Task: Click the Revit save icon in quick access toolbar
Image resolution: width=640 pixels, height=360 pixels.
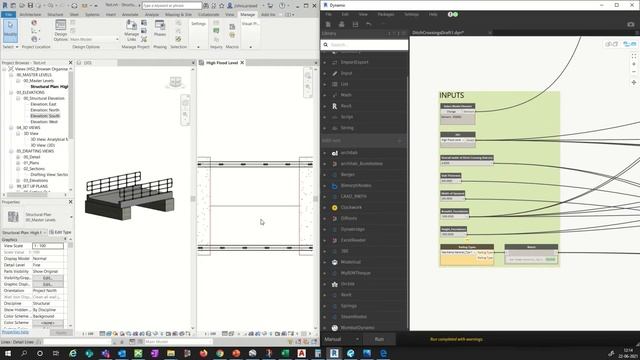Action: pos(30,6)
